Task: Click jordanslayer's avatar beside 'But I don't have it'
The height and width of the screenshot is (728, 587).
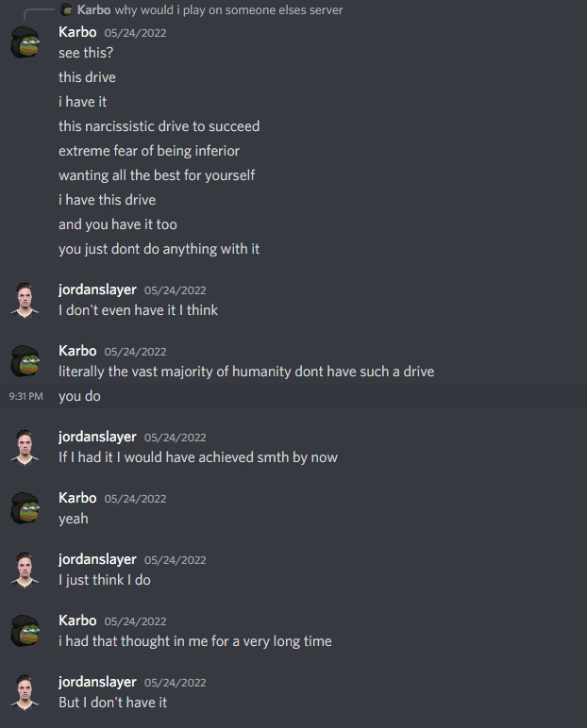Action: 25,692
